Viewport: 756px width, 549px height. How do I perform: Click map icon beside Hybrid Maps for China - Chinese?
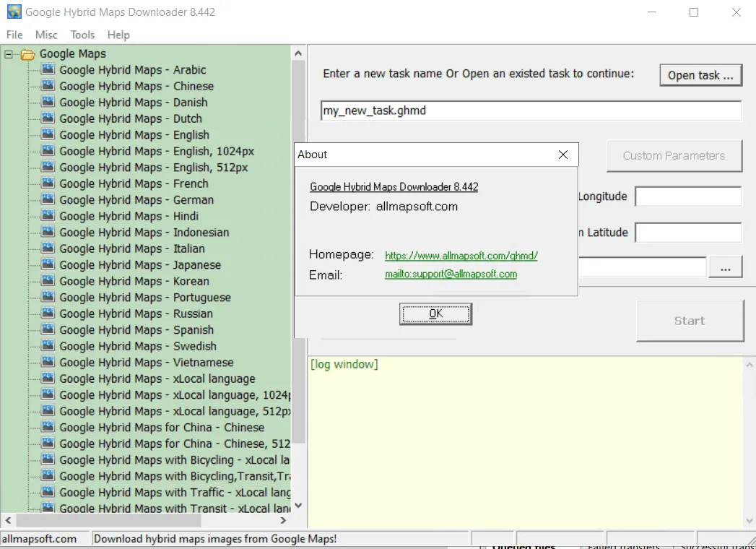pos(48,427)
